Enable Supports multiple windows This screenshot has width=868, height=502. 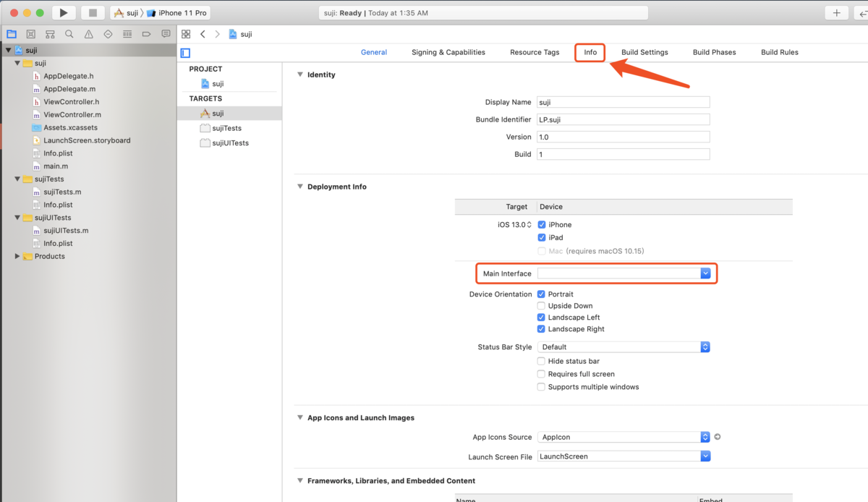tap(541, 388)
